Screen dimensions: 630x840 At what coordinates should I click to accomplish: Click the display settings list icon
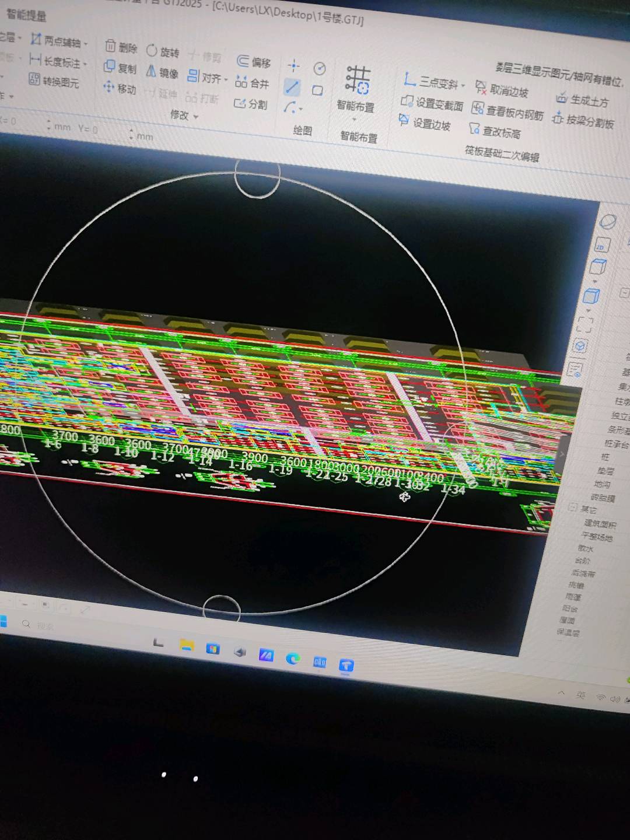(575, 369)
